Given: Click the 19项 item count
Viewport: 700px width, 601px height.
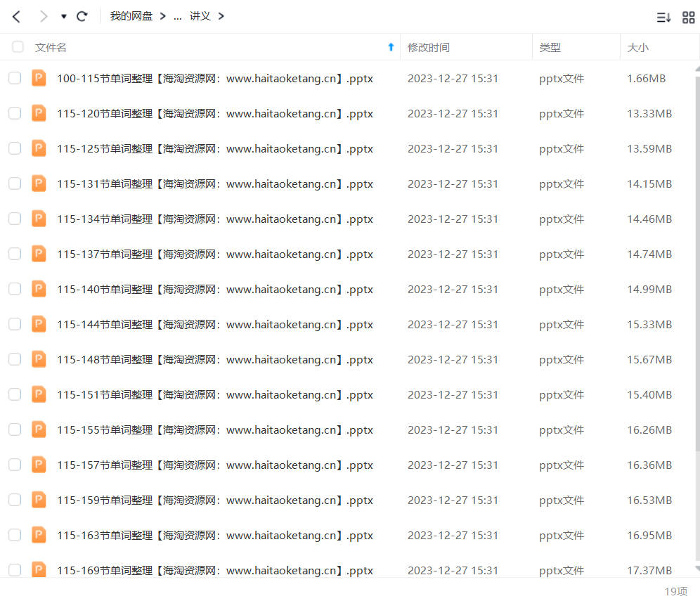Looking at the screenshot, I should point(675,592).
